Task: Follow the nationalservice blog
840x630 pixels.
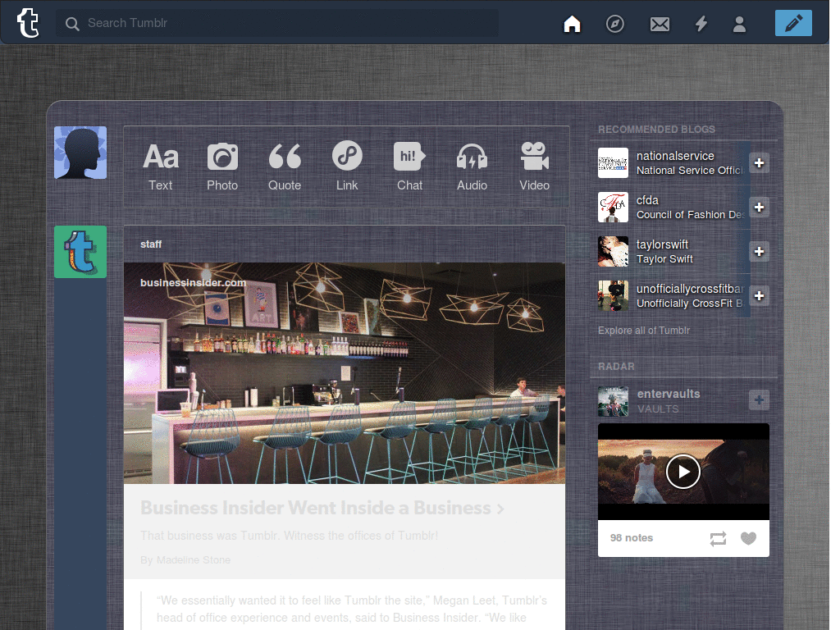Action: pos(759,163)
